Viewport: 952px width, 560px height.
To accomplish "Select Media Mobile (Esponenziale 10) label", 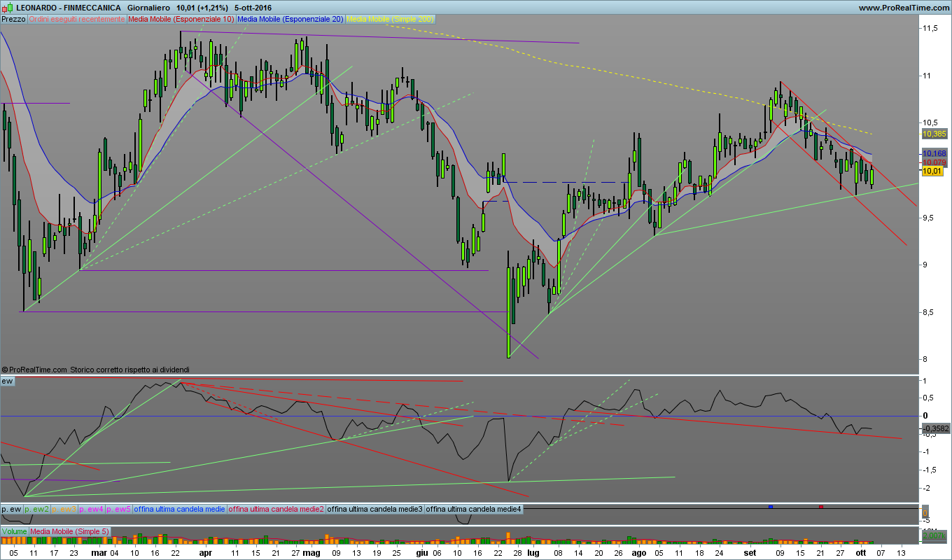I will 181,19.
